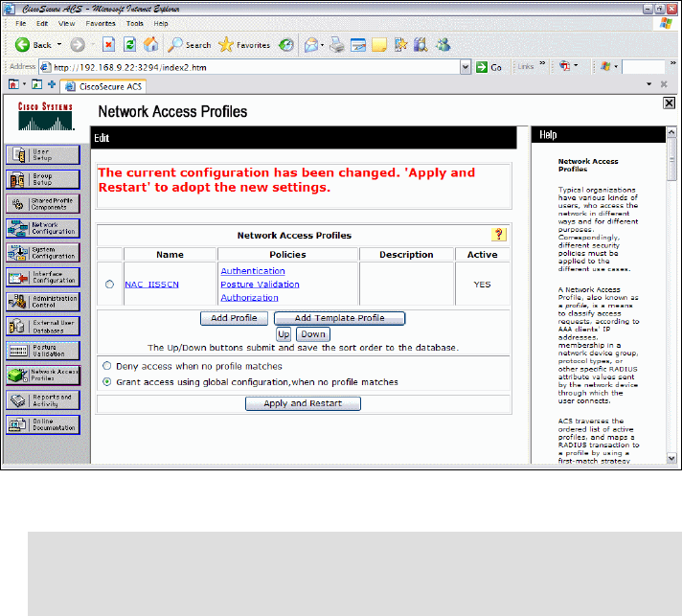682x616 pixels.
Task: Open User Setup in the sidebar
Action: pos(42,155)
